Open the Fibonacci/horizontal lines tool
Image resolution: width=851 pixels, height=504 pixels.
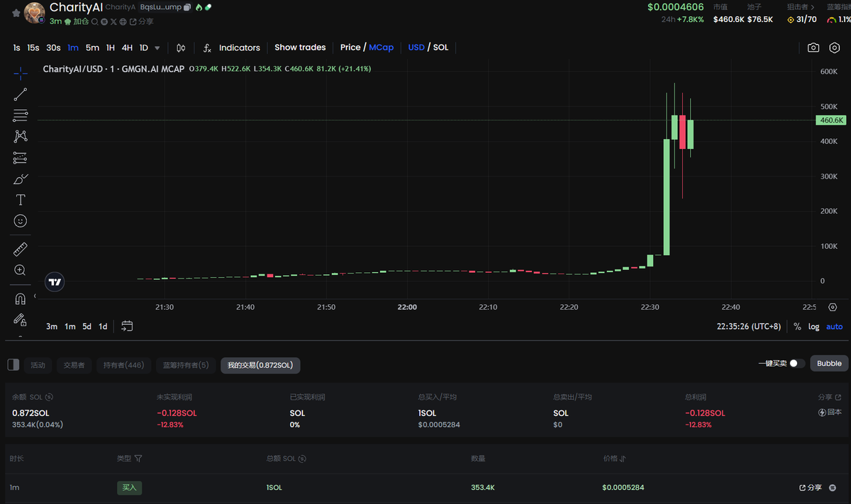[21, 115]
